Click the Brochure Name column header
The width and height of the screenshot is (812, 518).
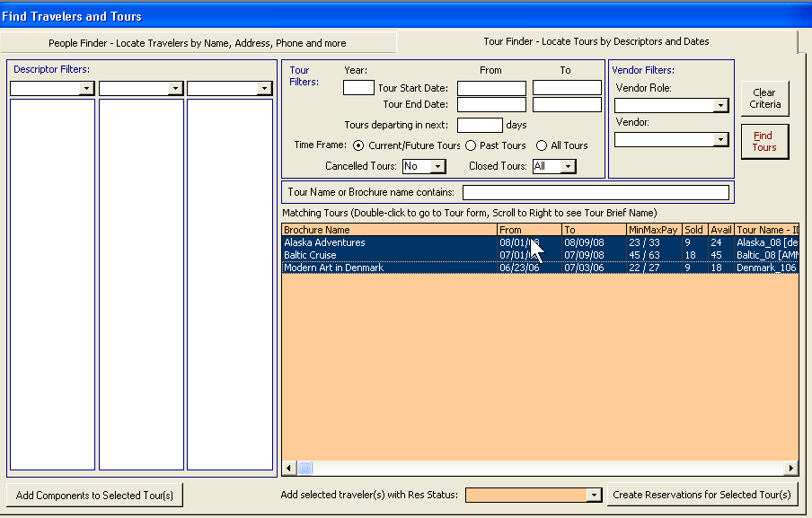coord(389,230)
